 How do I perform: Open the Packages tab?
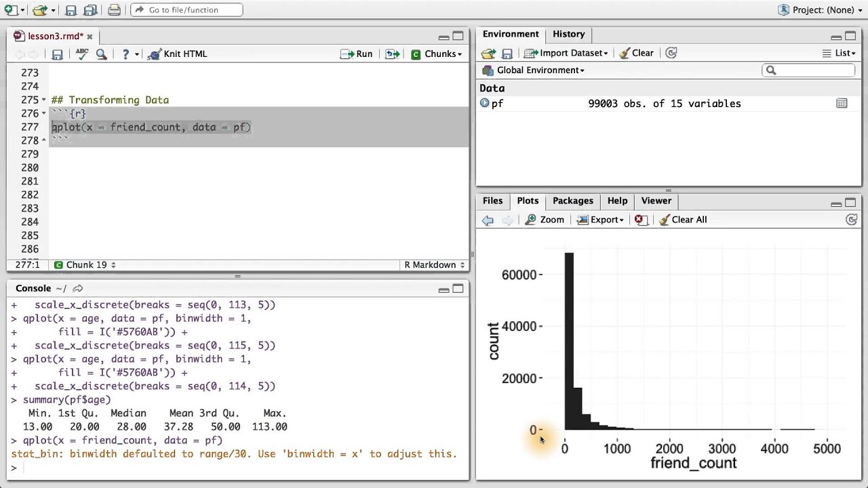click(x=572, y=201)
